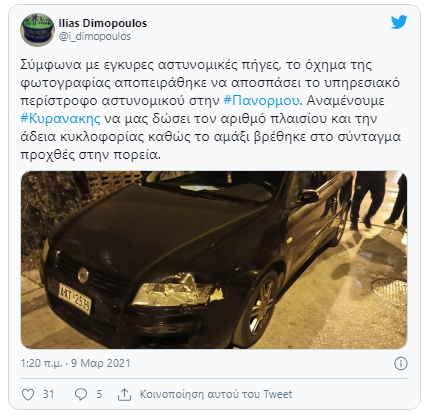Image resolution: width=428 pixels, height=414 pixels.
Task: Open the tweet info circle icon
Action: [401, 363]
